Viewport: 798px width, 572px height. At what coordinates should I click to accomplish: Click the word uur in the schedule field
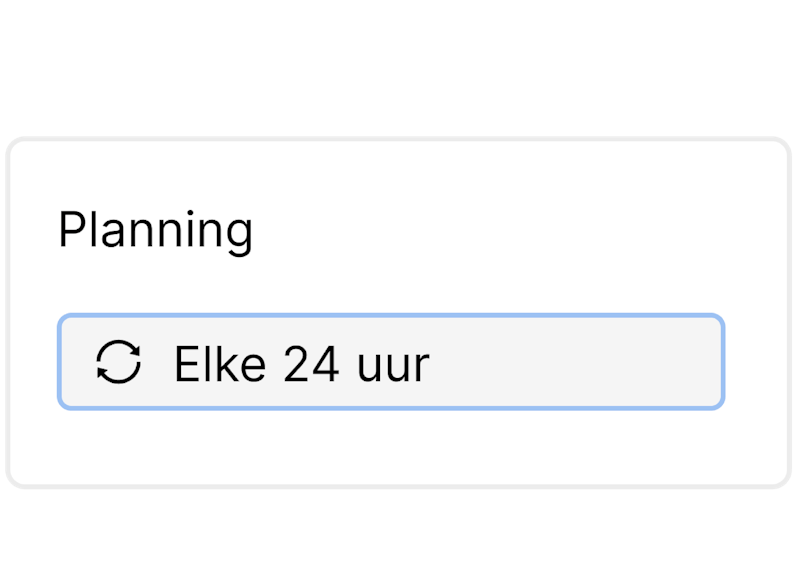point(393,366)
